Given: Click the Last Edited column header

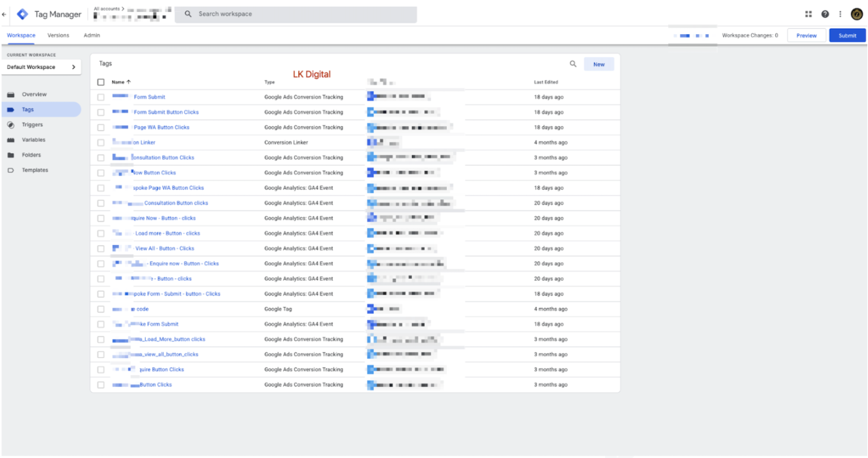Looking at the screenshot, I should coord(546,82).
